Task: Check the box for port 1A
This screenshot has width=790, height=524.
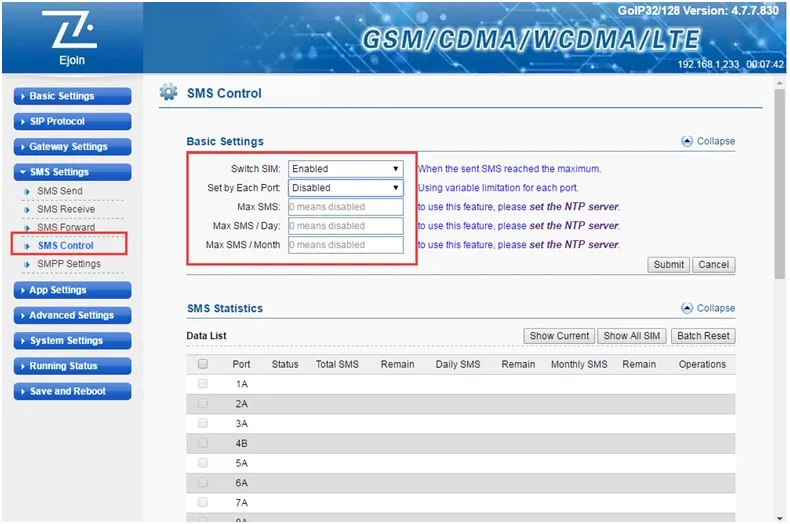Action: pyautogui.click(x=203, y=384)
